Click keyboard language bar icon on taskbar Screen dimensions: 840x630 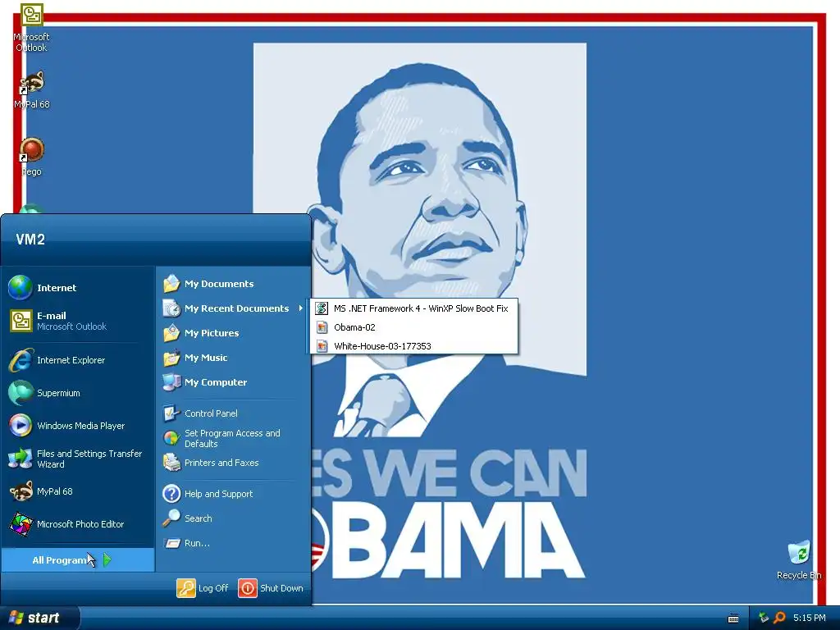click(733, 619)
